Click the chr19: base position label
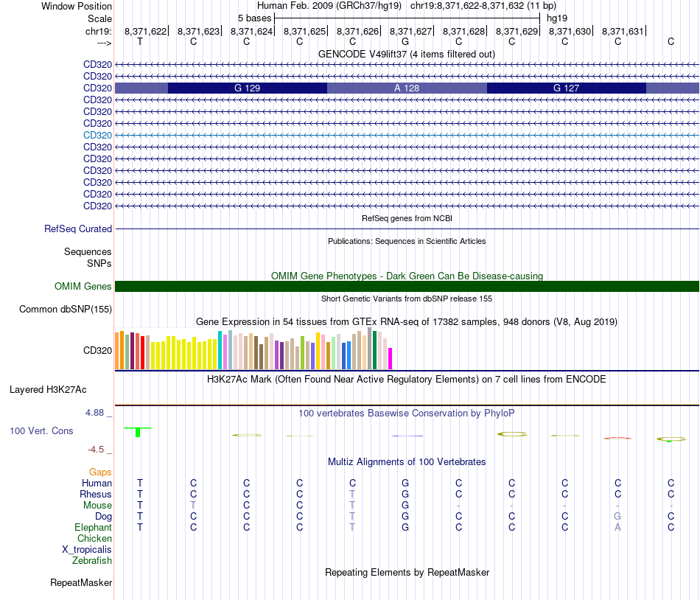 (99, 31)
